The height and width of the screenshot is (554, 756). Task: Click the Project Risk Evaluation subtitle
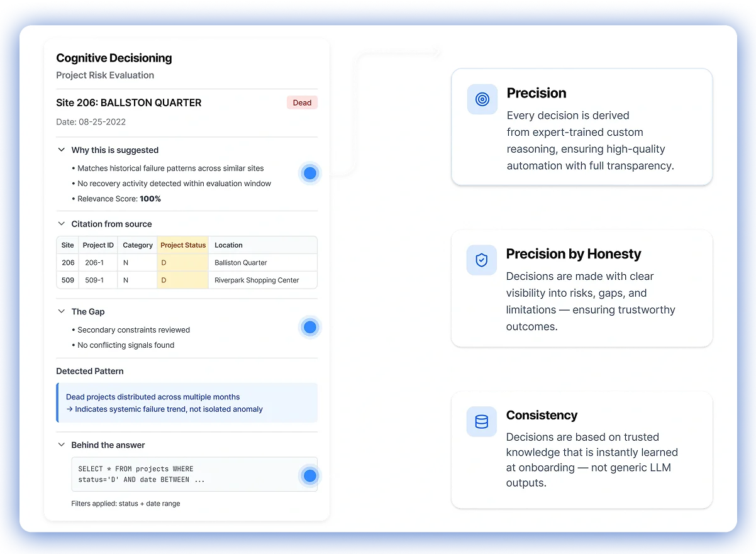105,75
